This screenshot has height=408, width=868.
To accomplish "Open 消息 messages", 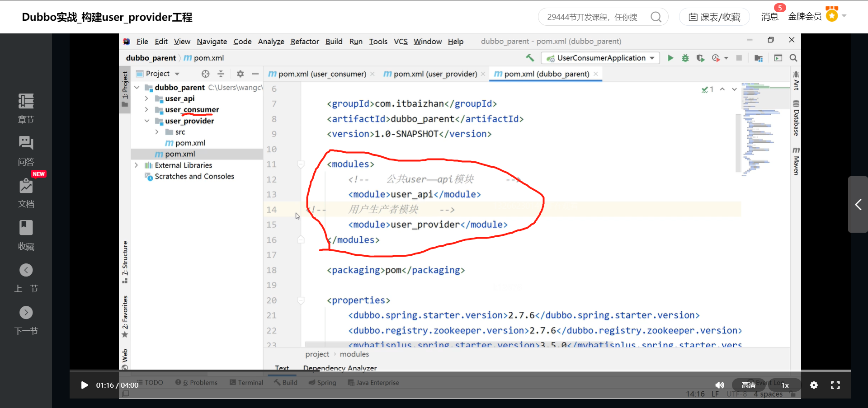I will click(x=769, y=17).
